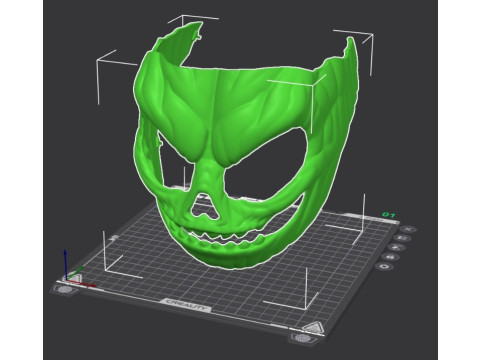Click the plate auto-arrange icon
Screen dimensions: 480x360
tap(397, 247)
